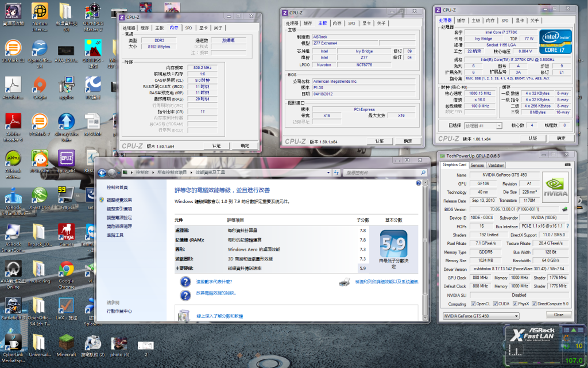Launch the cpuz_x64 desktop shortcut

click(66, 161)
